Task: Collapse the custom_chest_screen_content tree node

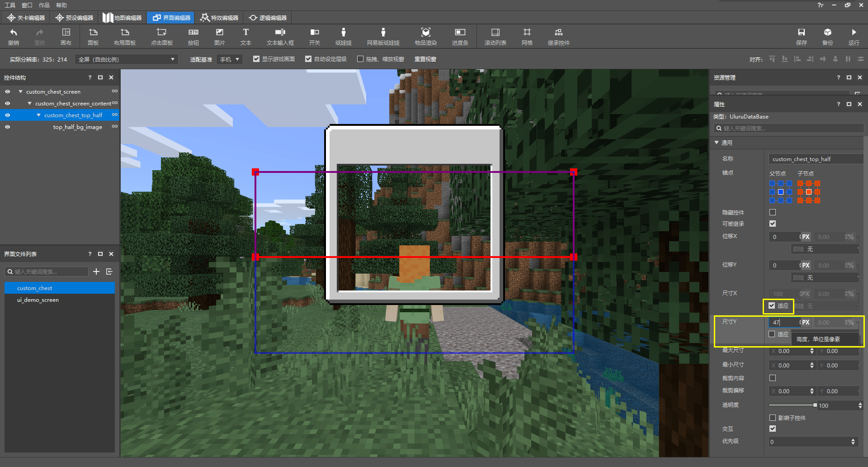Action: point(29,104)
